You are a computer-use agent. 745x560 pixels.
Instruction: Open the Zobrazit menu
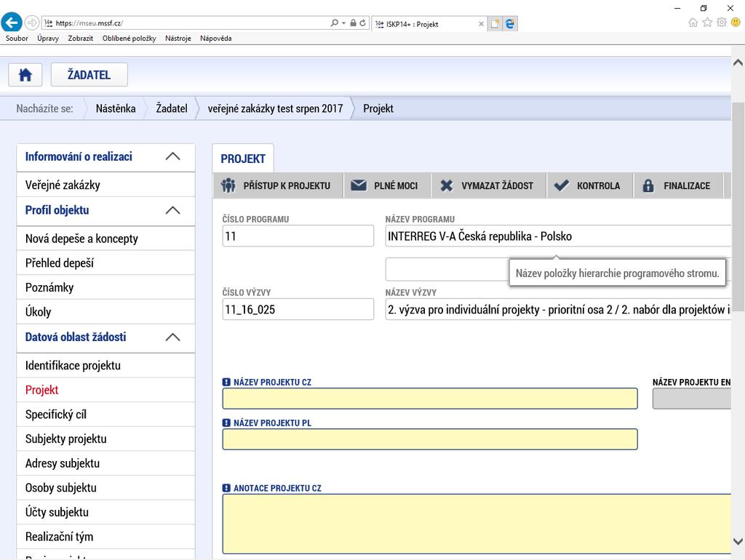(x=80, y=38)
